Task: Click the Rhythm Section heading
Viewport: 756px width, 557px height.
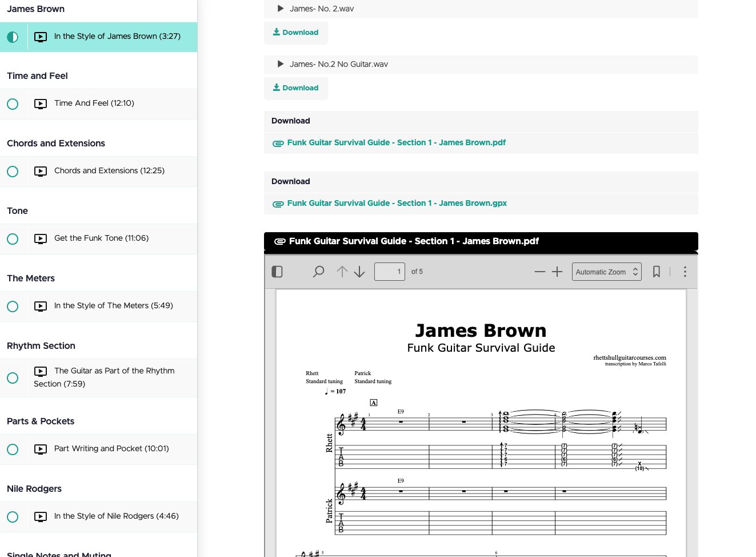Action: [41, 345]
